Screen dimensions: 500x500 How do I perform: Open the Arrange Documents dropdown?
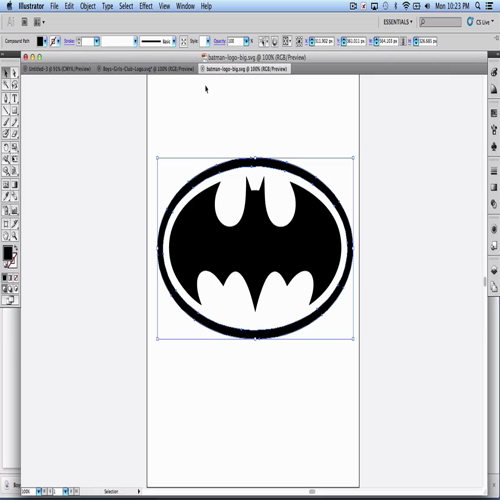(x=39, y=22)
